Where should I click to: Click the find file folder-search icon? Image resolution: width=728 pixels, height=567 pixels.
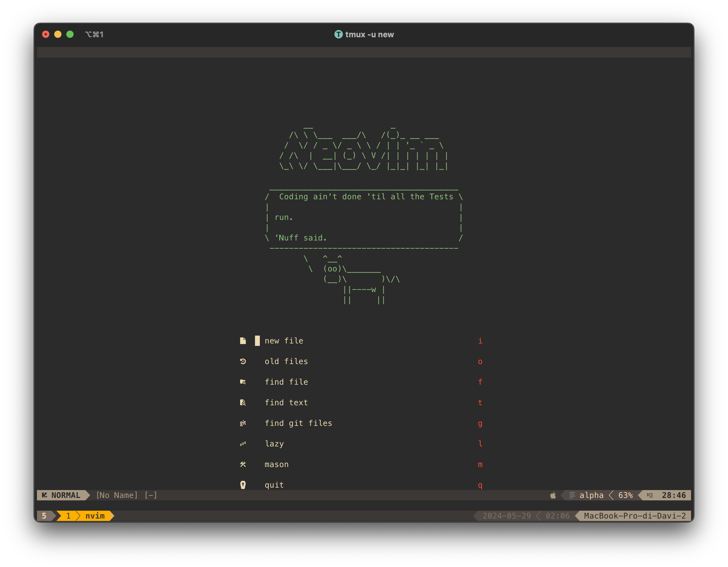tap(243, 382)
